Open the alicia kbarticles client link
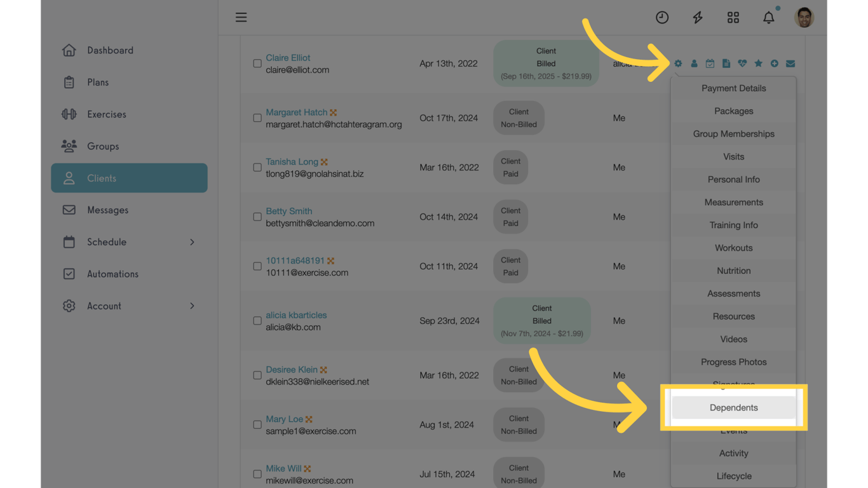 296,315
